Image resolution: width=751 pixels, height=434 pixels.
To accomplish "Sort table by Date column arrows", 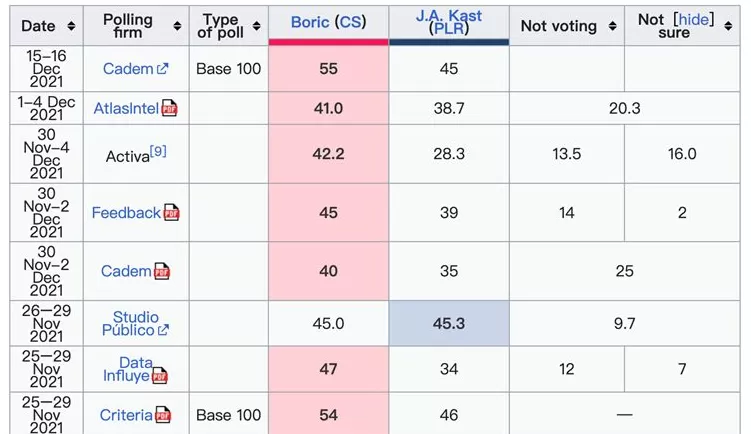I will [x=71, y=26].
